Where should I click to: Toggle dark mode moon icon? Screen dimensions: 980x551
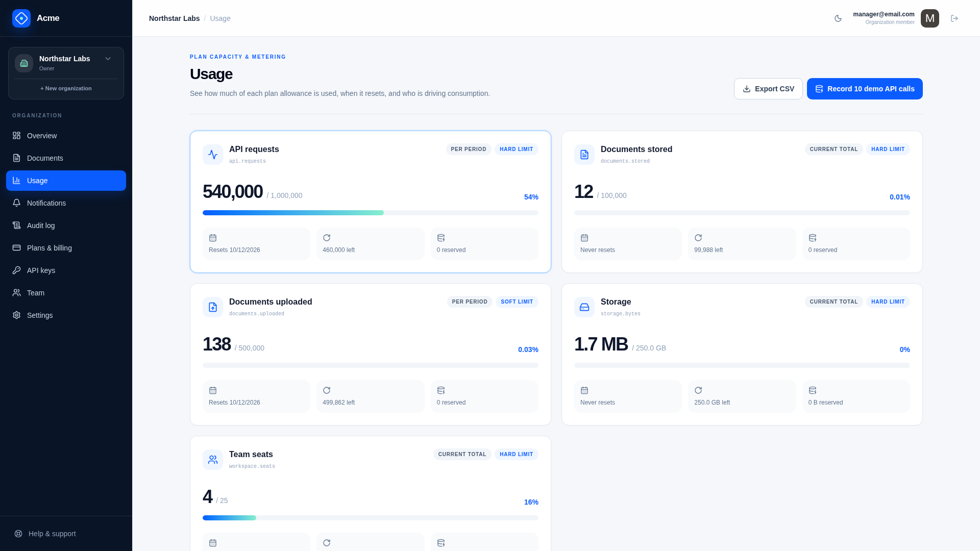838,18
